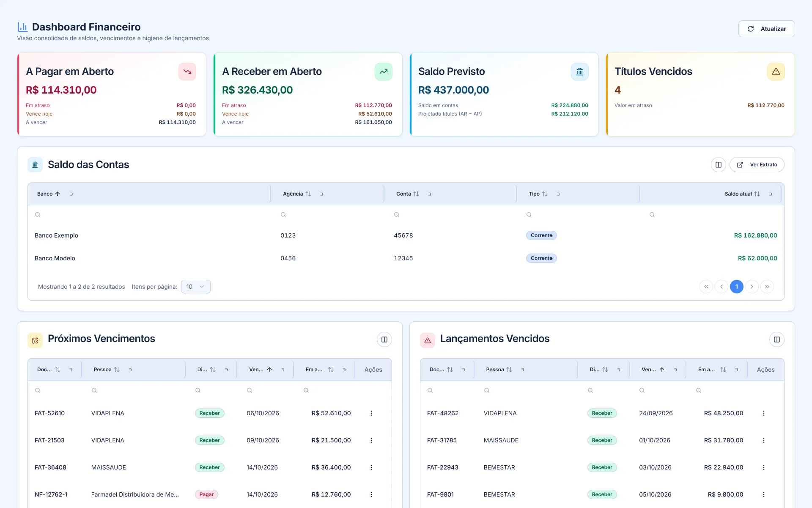This screenshot has height=508, width=812.
Task: Click balance value R$ 162.880,00
Action: (x=755, y=235)
